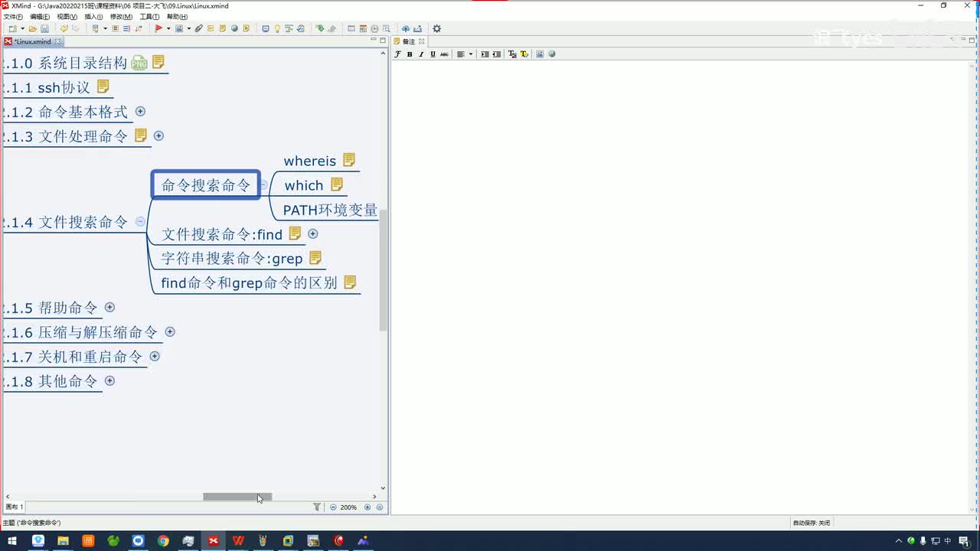Toggle italic in notes toolbar
Image resolution: width=980 pixels, height=551 pixels.
tap(421, 54)
